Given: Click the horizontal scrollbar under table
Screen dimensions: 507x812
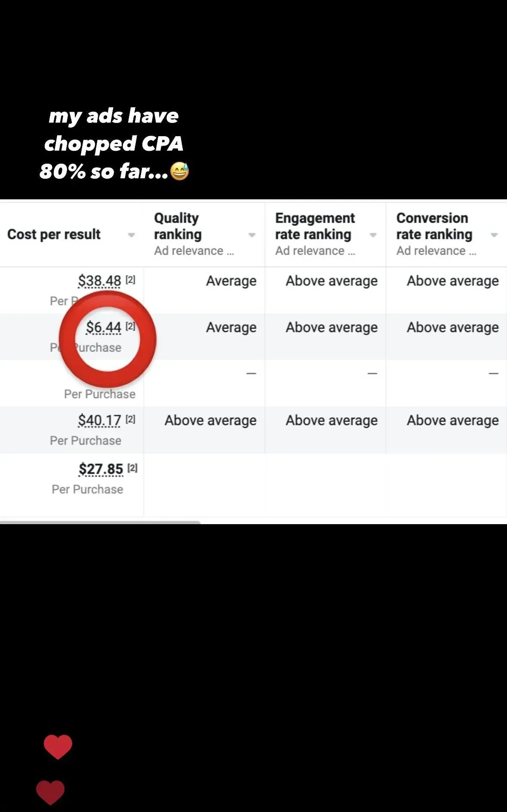Looking at the screenshot, I should (100, 522).
